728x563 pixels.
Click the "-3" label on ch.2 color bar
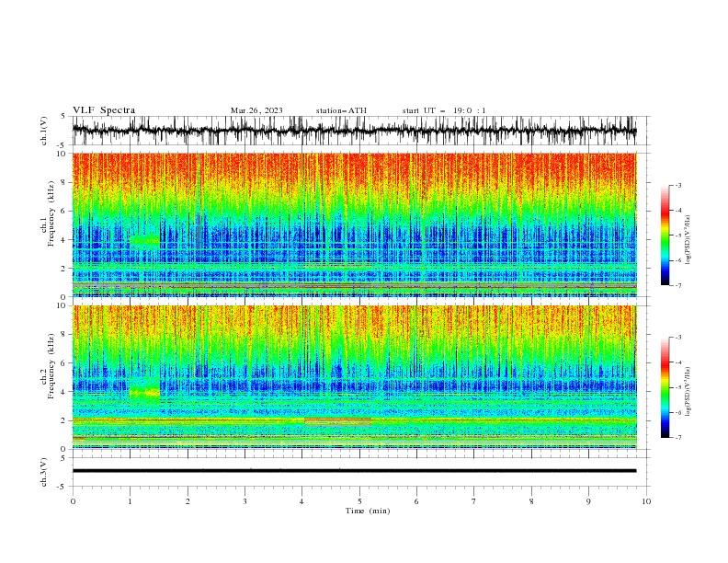678,338
